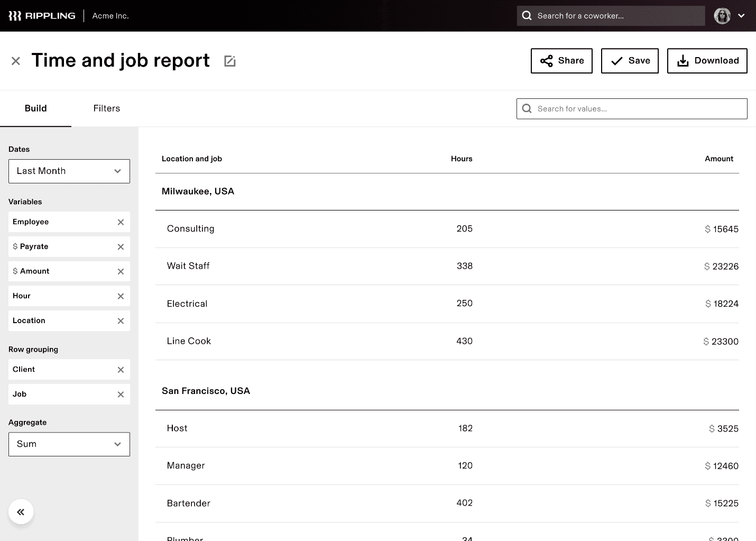Save the report

[630, 61]
